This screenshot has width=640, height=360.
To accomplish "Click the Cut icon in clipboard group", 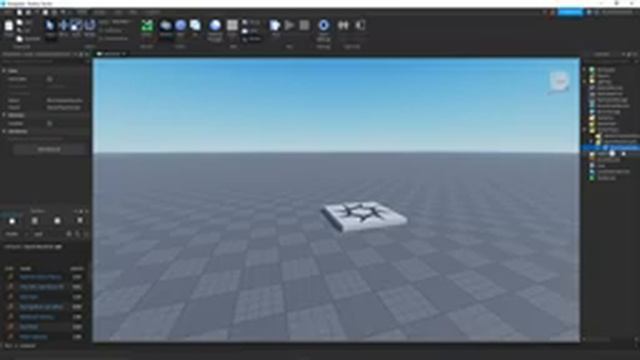I will pyautogui.click(x=20, y=31).
